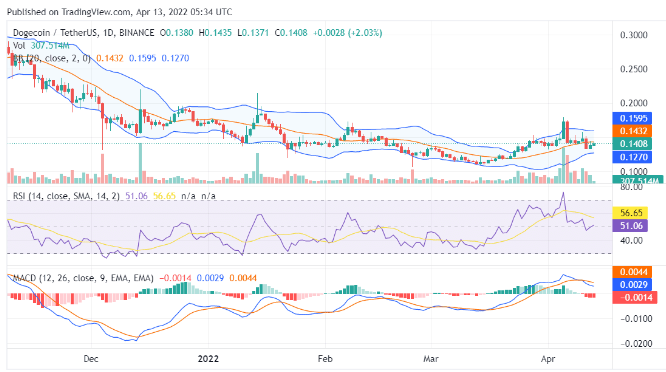
Task: Click the red -0.0014 MACD axis label
Action: 635,297
